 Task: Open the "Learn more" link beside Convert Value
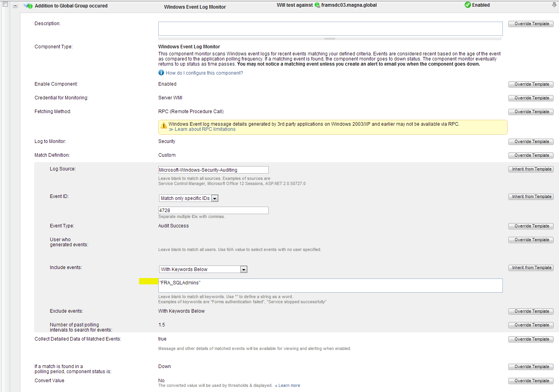click(289, 385)
